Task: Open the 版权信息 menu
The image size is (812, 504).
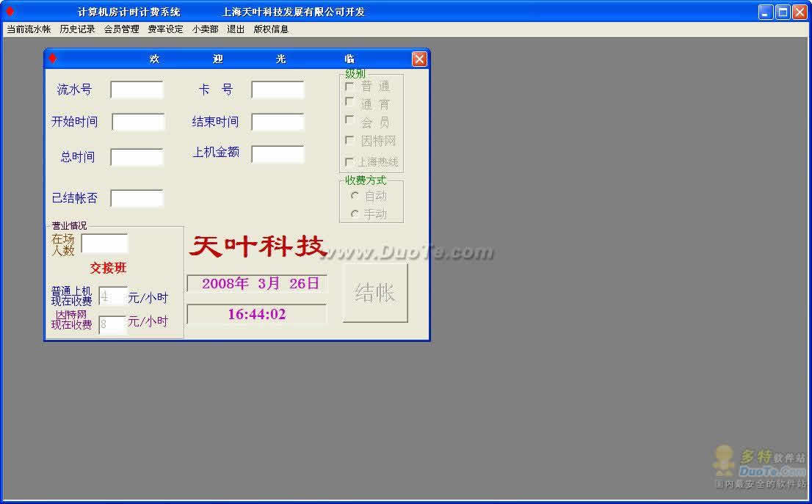Action: coord(271,29)
